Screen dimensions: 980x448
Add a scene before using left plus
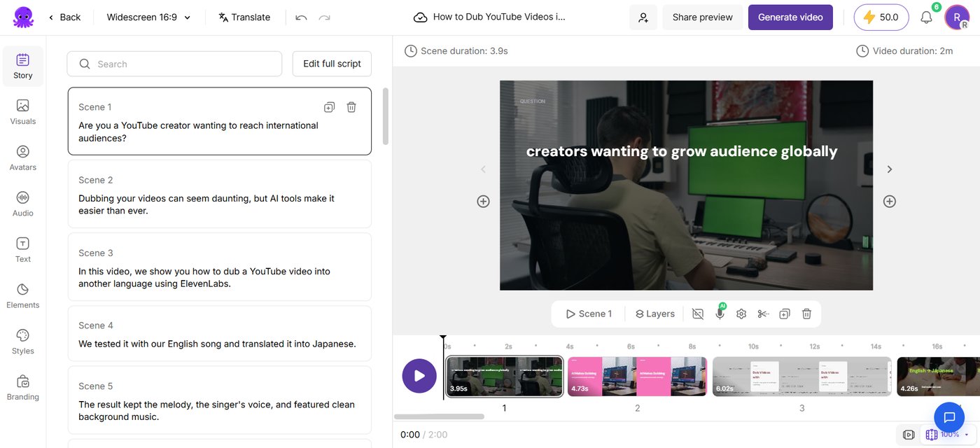tap(483, 202)
